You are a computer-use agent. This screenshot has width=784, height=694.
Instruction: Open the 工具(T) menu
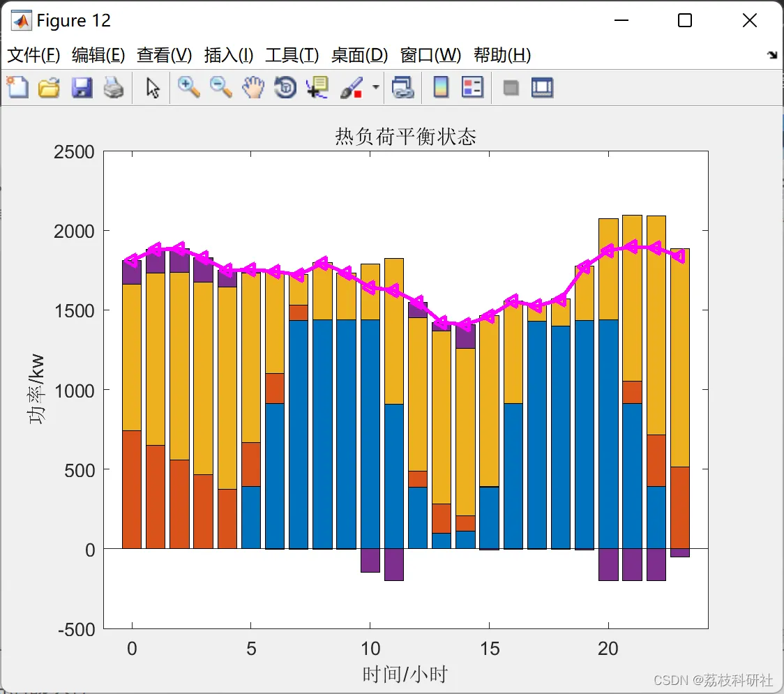coord(292,55)
